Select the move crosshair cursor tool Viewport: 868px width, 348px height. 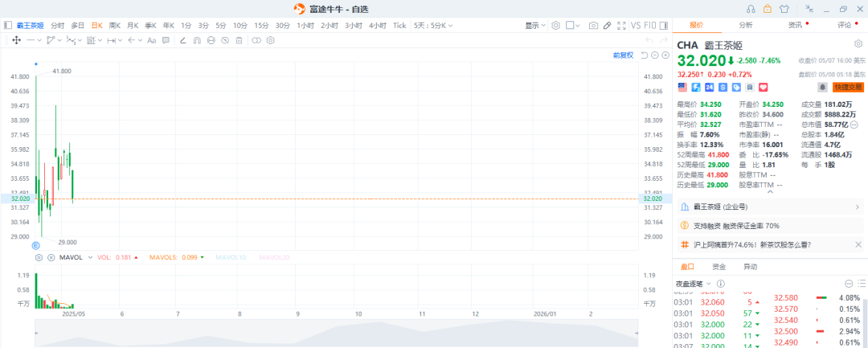(x=16, y=40)
